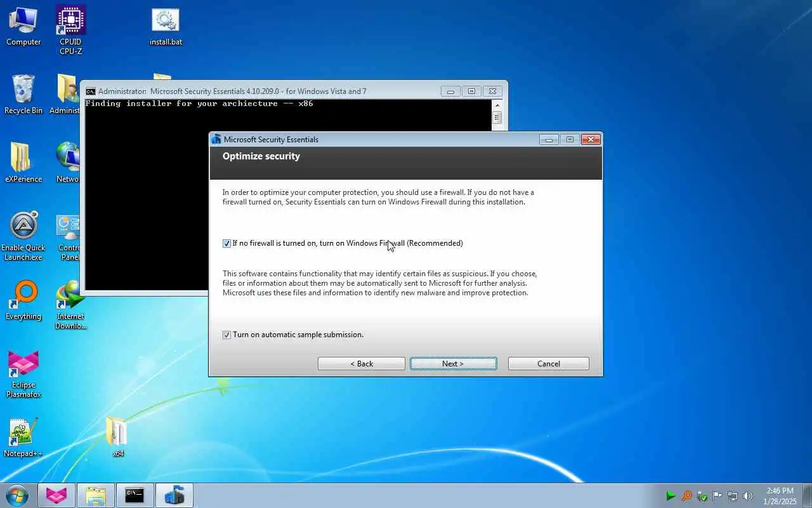Screen dimensions: 812x508
Task: Maximize the Administrator command prompt window
Action: (x=471, y=91)
